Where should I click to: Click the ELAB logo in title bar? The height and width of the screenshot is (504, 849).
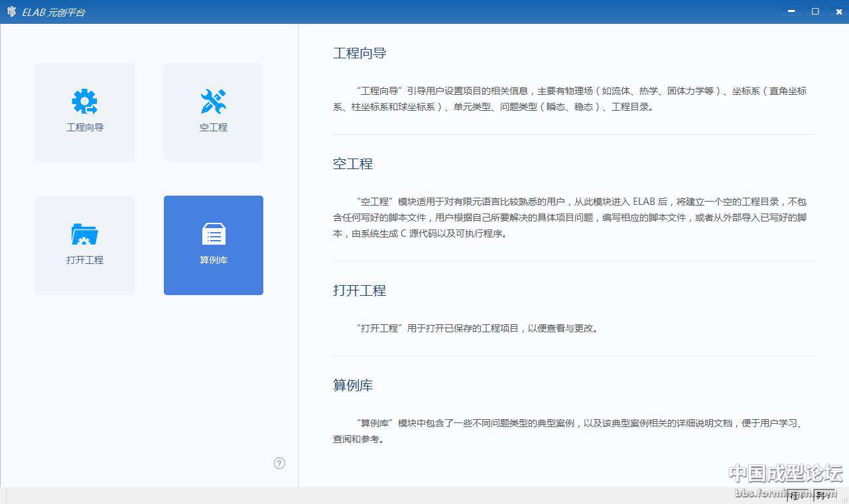point(11,12)
